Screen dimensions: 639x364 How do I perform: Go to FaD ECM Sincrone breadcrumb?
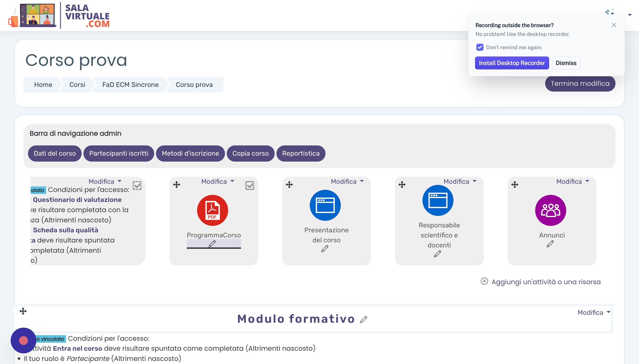click(x=130, y=85)
